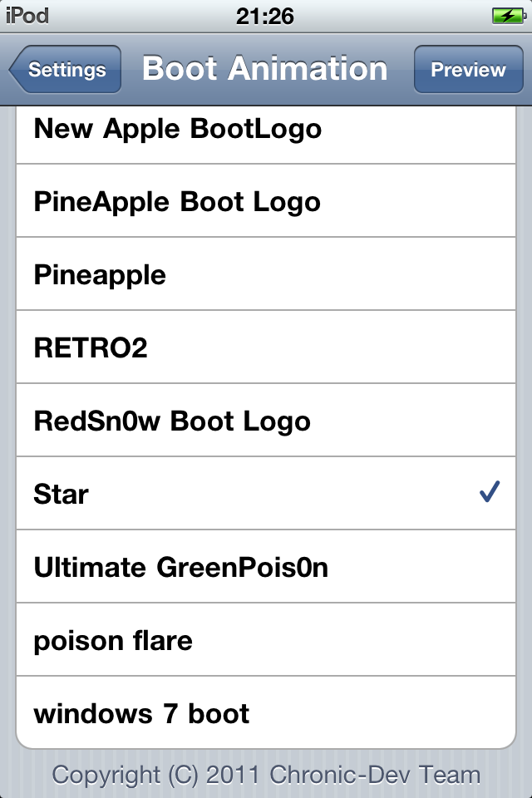Open the Boot Animation title header

click(x=266, y=69)
